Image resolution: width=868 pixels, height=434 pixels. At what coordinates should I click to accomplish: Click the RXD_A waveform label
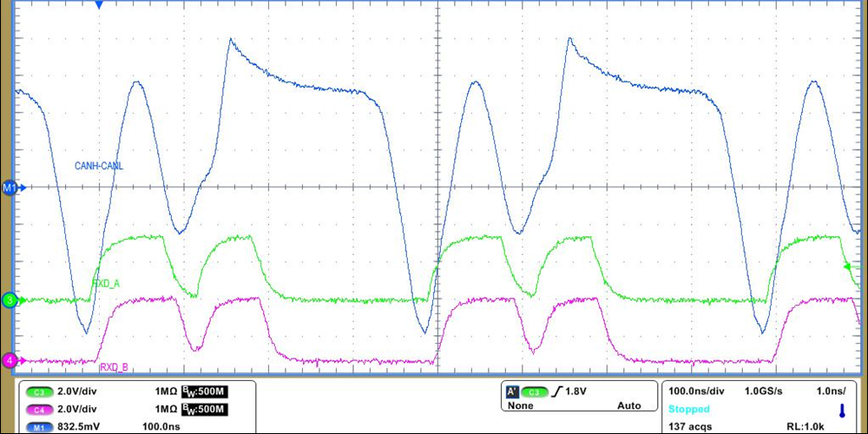click(107, 283)
